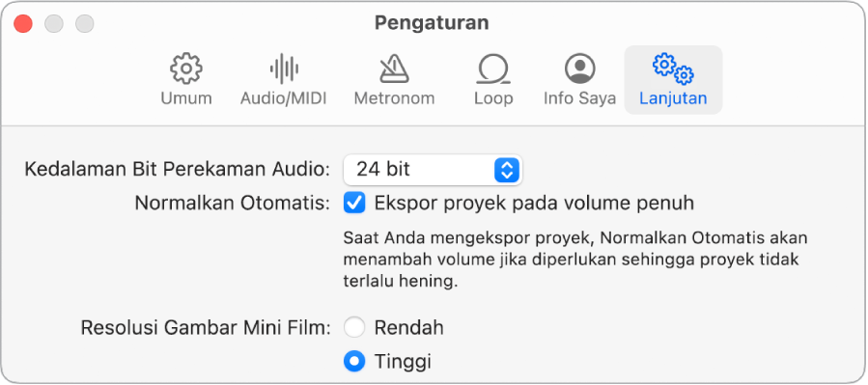Viewport: 868px width, 385px height.
Task: Click the Pengaturan window title
Action: click(432, 23)
